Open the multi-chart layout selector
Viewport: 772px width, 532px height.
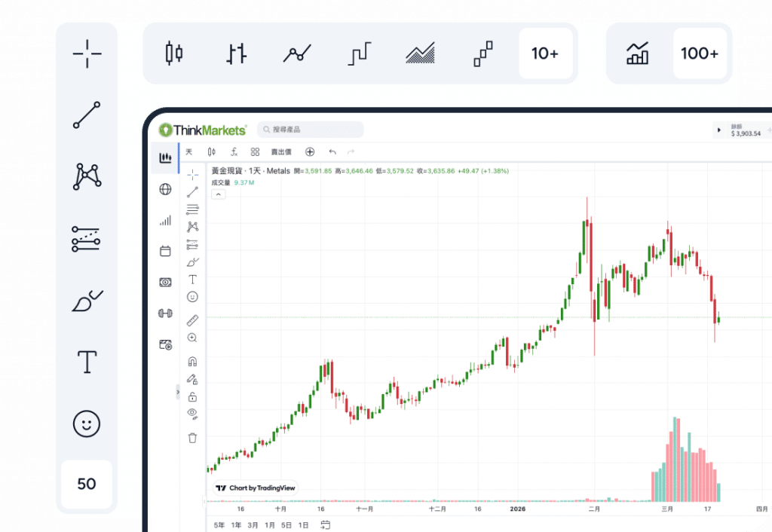(x=254, y=151)
